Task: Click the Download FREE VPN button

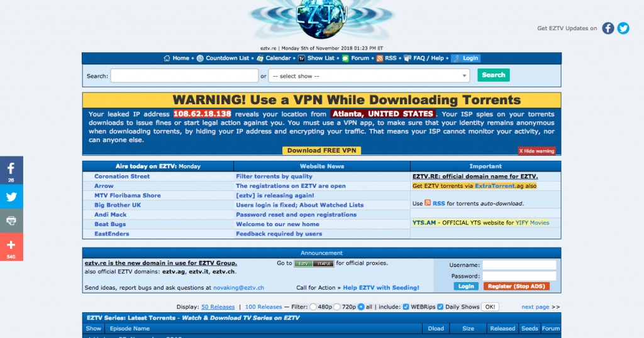Action: [321, 151]
